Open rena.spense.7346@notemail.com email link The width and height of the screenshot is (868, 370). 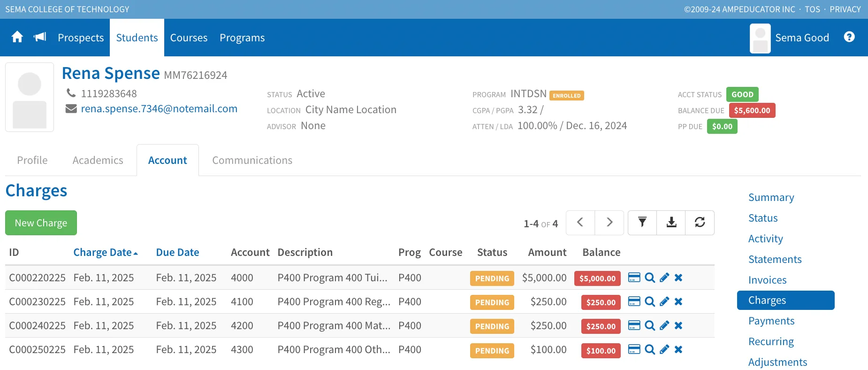pos(159,109)
